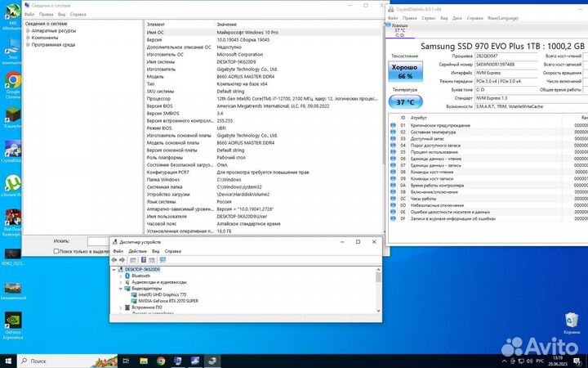
Task: Open the Recycle Bin (Корзина) icon
Action: pyautogui.click(x=571, y=323)
